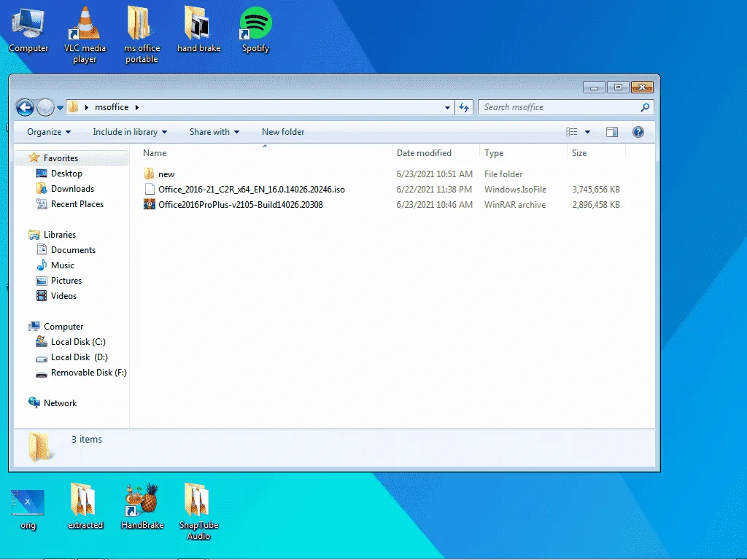Click the 2,896,458 KB size value

(596, 204)
